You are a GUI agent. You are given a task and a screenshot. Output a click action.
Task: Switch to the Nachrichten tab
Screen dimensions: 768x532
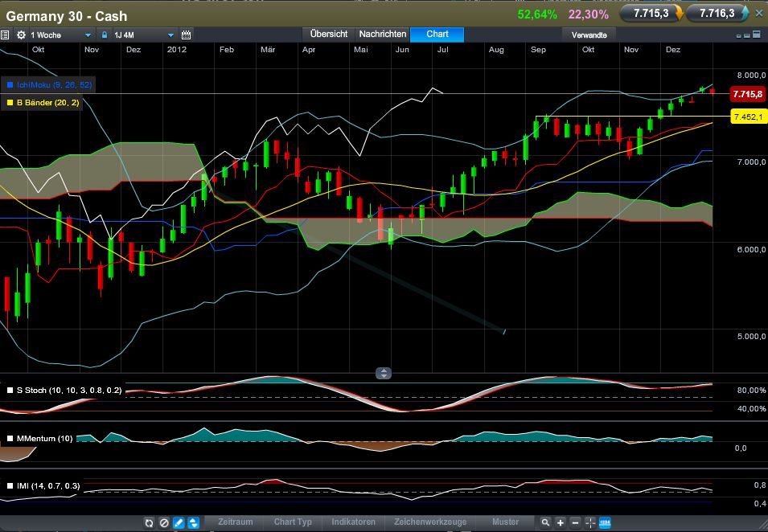383,35
